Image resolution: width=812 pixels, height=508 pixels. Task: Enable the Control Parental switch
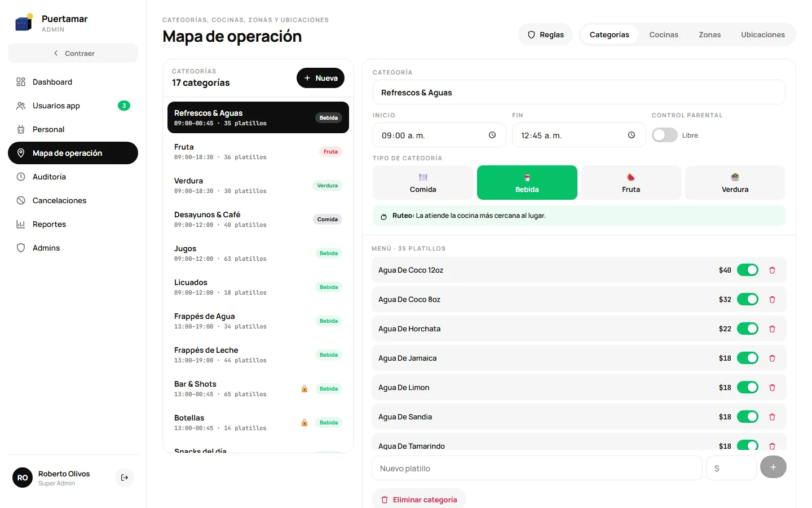click(665, 135)
